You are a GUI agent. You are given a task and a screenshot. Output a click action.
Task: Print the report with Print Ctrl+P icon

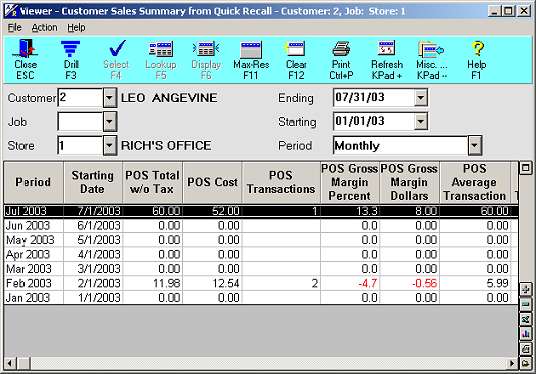pos(341,59)
